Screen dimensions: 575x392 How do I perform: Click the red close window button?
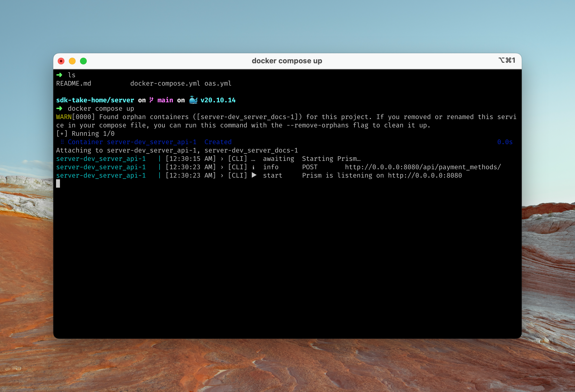pos(61,61)
